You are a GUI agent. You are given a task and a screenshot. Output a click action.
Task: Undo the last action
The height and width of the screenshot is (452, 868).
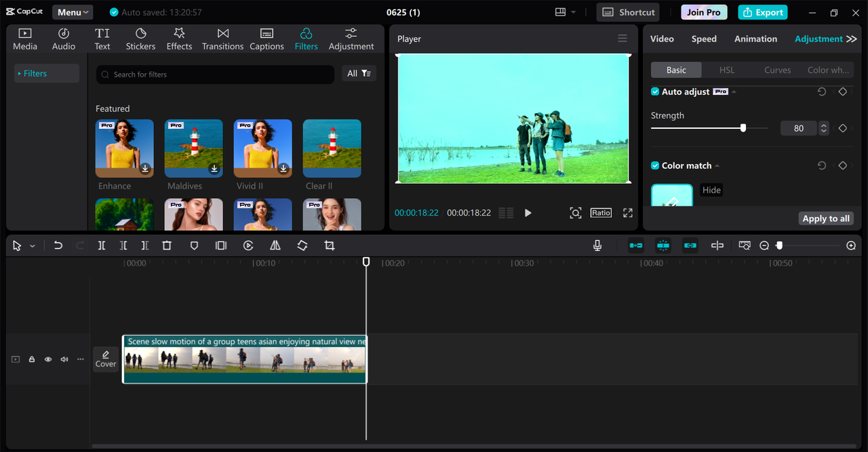click(x=58, y=246)
